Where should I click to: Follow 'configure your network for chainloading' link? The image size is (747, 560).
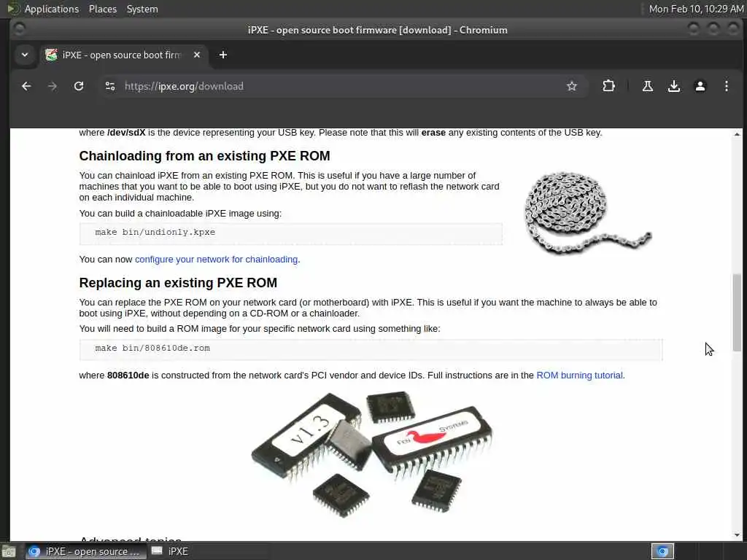(216, 260)
